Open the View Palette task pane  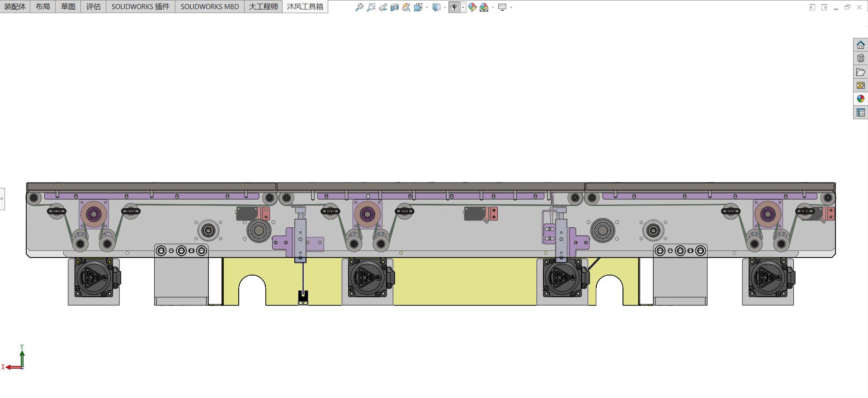[861, 85]
